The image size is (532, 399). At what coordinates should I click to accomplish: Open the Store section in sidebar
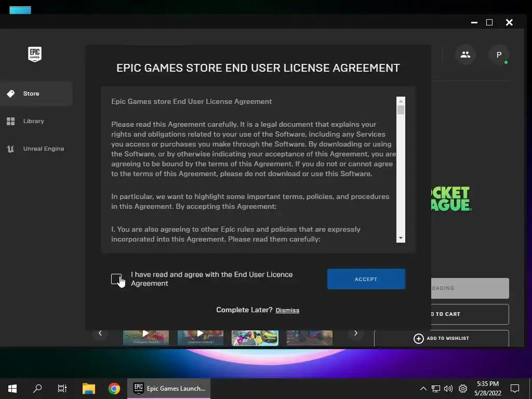pos(36,94)
